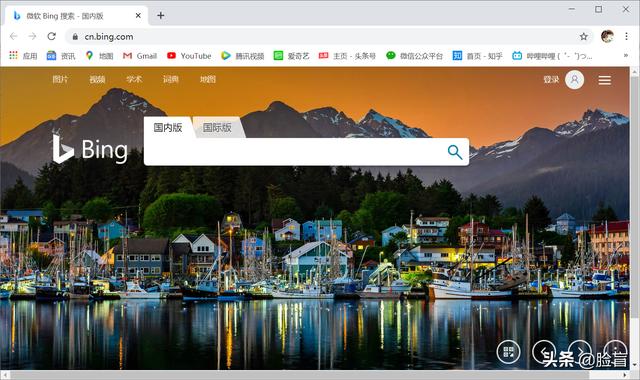
Task: Click the Bing search magnifier icon
Action: coord(455,152)
